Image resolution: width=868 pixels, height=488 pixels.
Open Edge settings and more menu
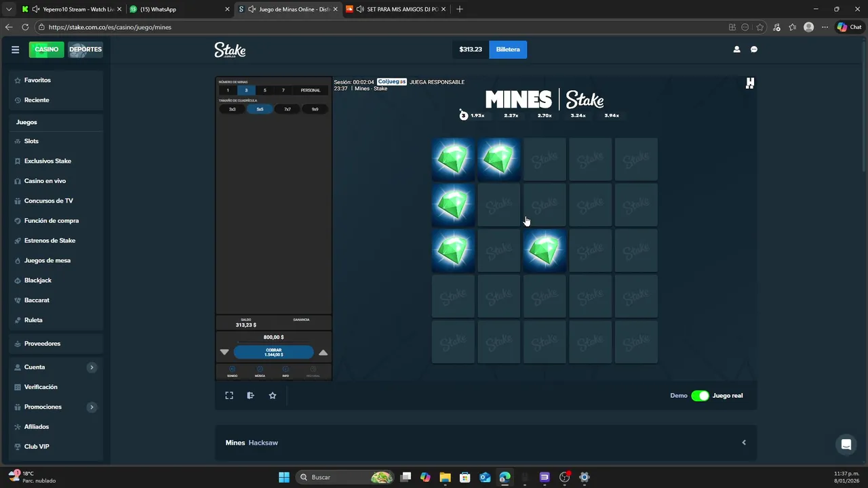click(825, 27)
